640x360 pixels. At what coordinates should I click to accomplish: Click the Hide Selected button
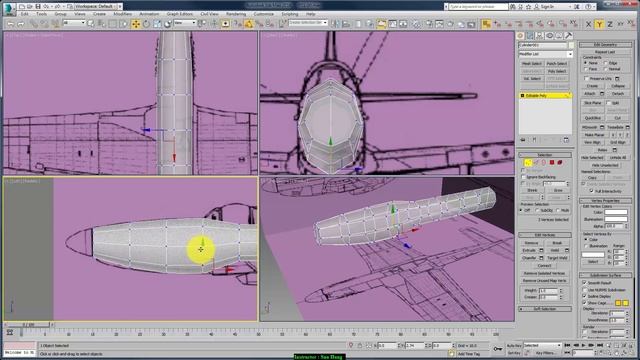coord(593,158)
